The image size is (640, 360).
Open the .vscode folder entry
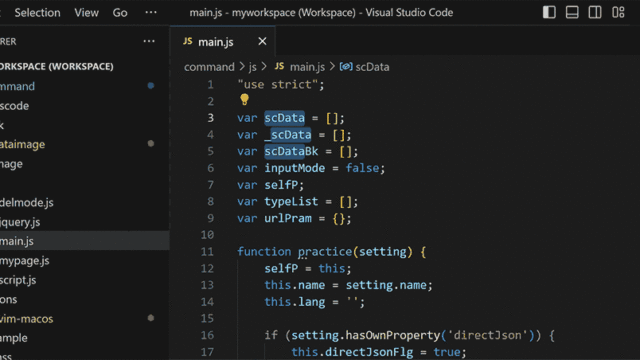point(14,106)
